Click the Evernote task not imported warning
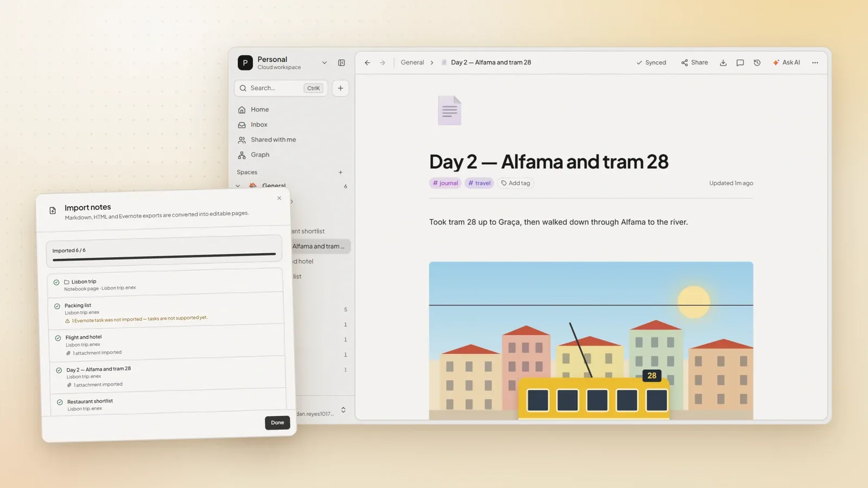Screen dimensions: 868x488 pos(136,319)
